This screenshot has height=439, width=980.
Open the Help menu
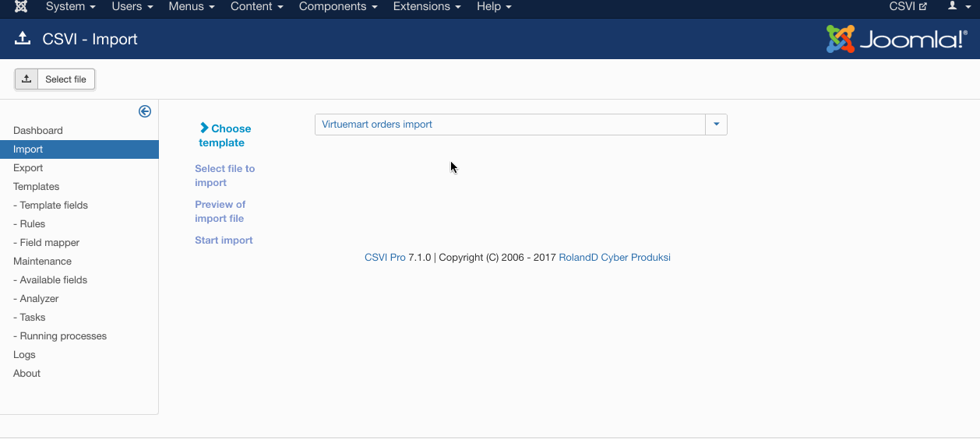click(494, 6)
